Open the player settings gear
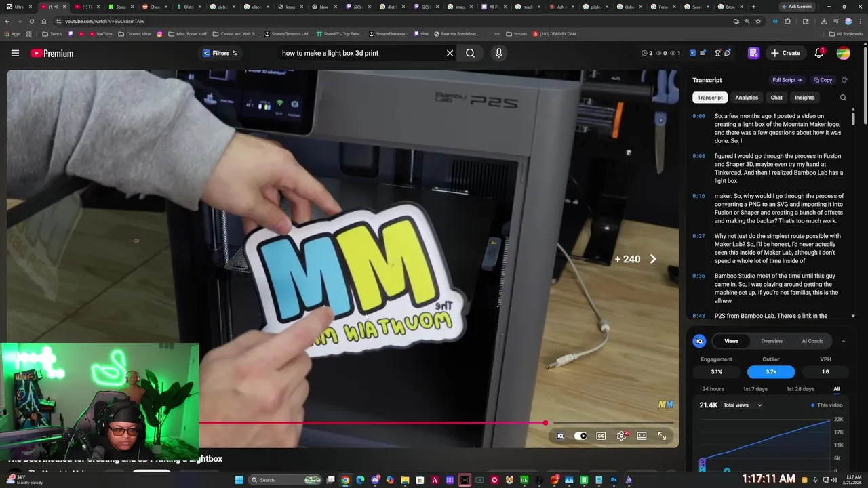This screenshot has height=488, width=868. click(x=621, y=436)
